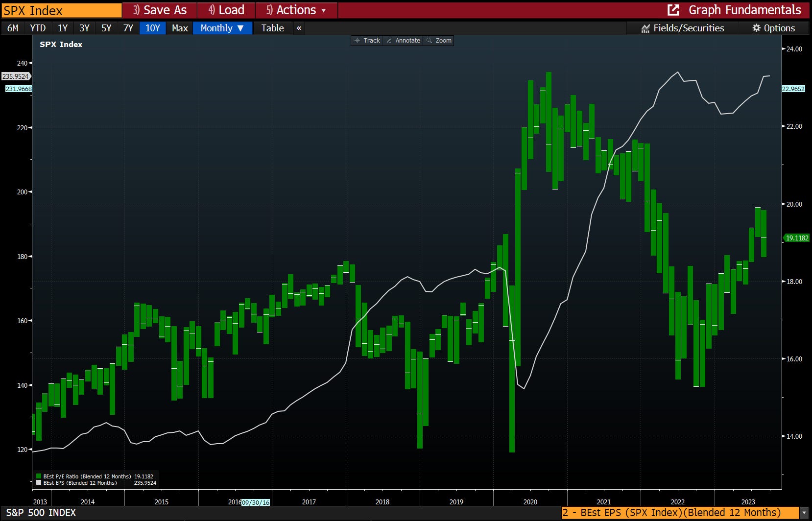Screen dimensions: 812x521
Task: Select the 10Y time range tab
Action: 153,28
